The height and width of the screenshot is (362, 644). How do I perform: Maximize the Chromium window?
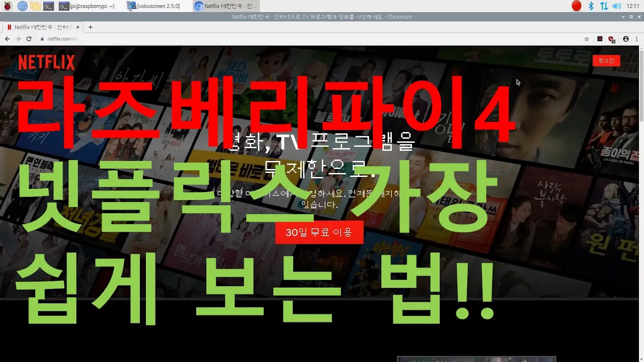(x=631, y=17)
